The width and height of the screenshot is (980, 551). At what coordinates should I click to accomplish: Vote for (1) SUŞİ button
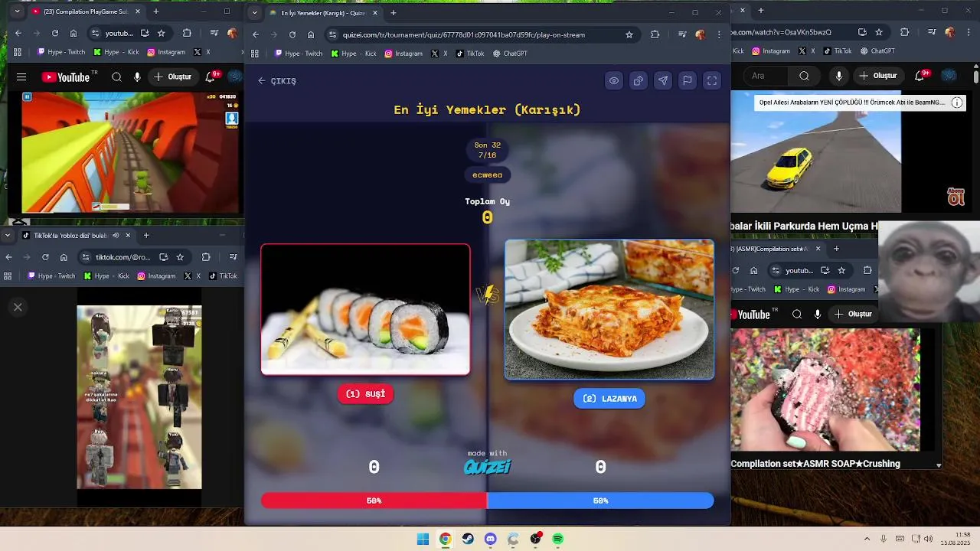pos(365,394)
